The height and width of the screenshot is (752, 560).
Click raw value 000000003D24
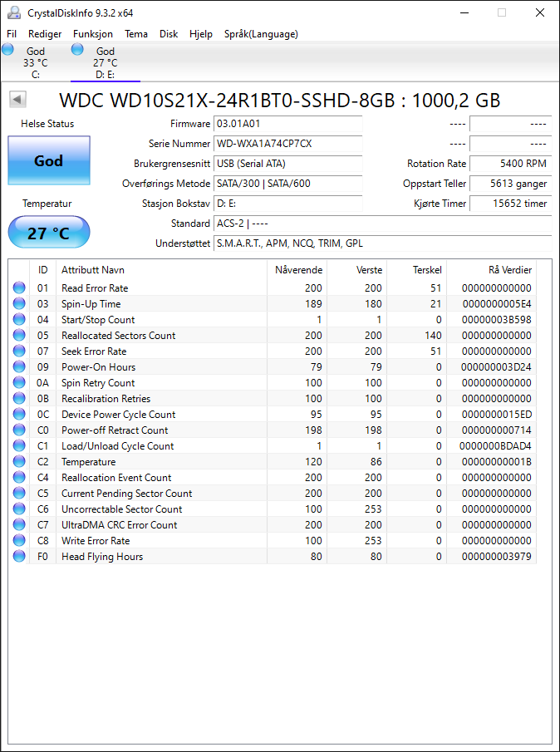pos(497,367)
